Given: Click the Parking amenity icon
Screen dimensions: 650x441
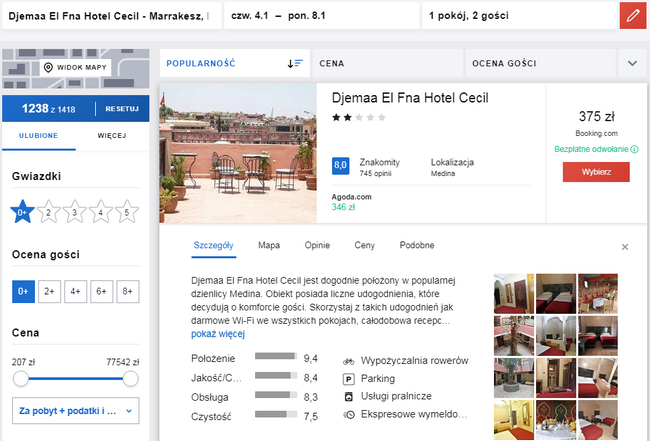Looking at the screenshot, I should tap(348, 378).
